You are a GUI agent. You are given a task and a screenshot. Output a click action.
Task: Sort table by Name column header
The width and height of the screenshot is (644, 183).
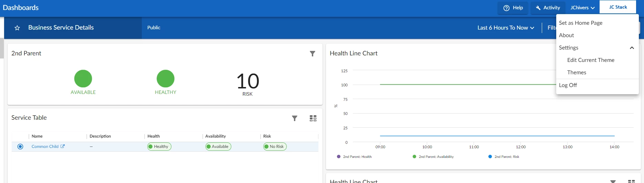(x=37, y=136)
